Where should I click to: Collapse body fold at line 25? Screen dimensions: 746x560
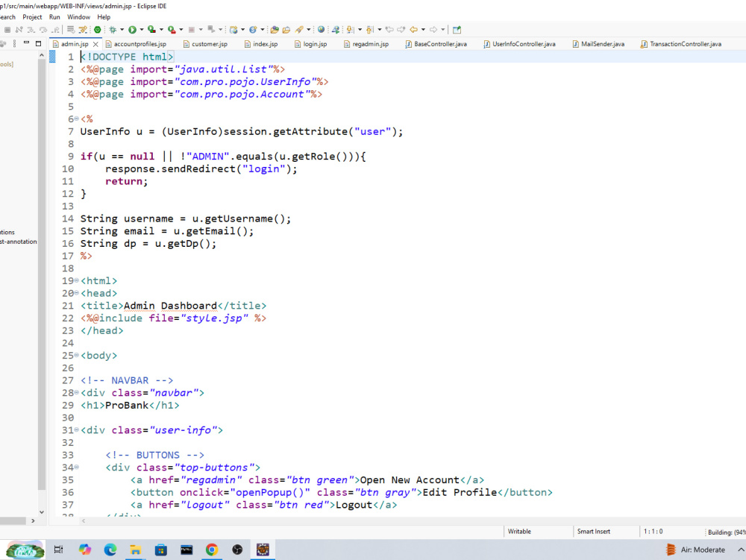coord(77,355)
